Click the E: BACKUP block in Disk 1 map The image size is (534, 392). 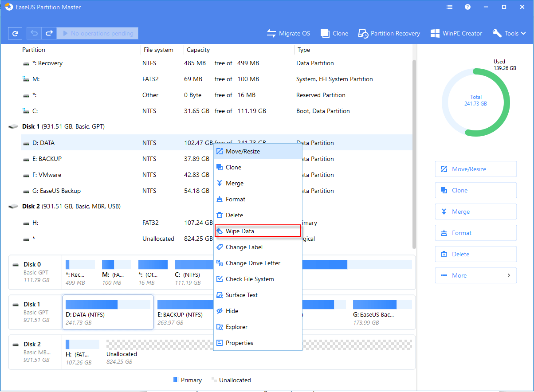(185, 313)
